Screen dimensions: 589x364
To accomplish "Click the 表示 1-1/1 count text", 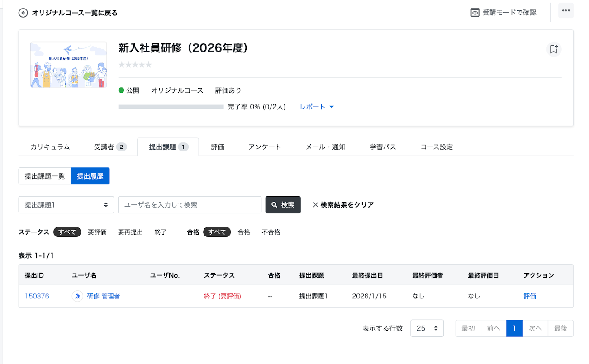I will [36, 255].
